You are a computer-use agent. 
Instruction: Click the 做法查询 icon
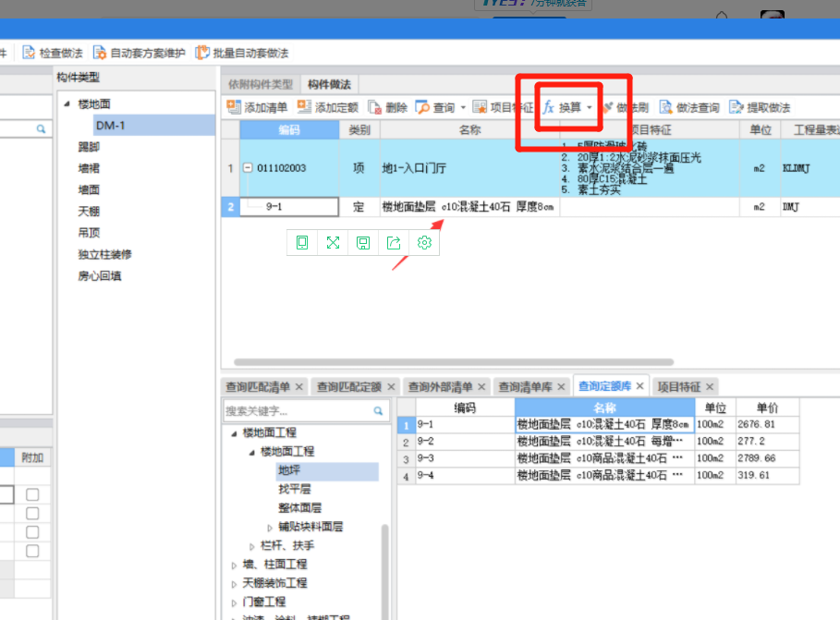(666, 107)
